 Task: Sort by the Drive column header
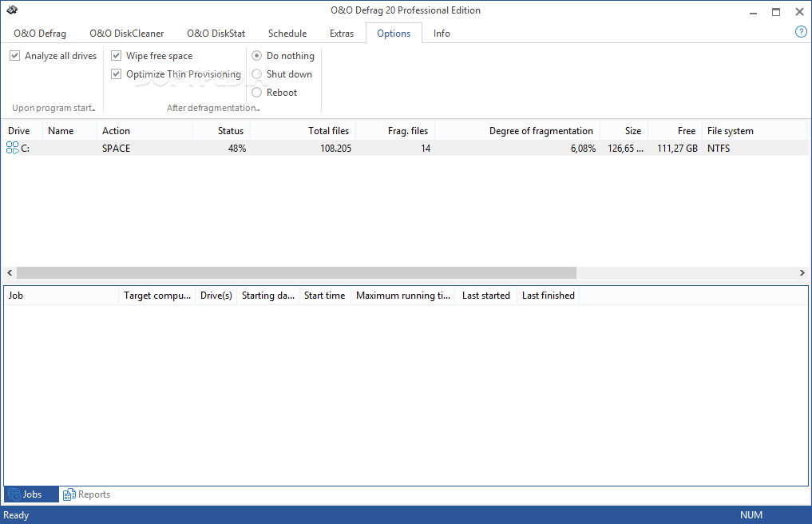22,131
